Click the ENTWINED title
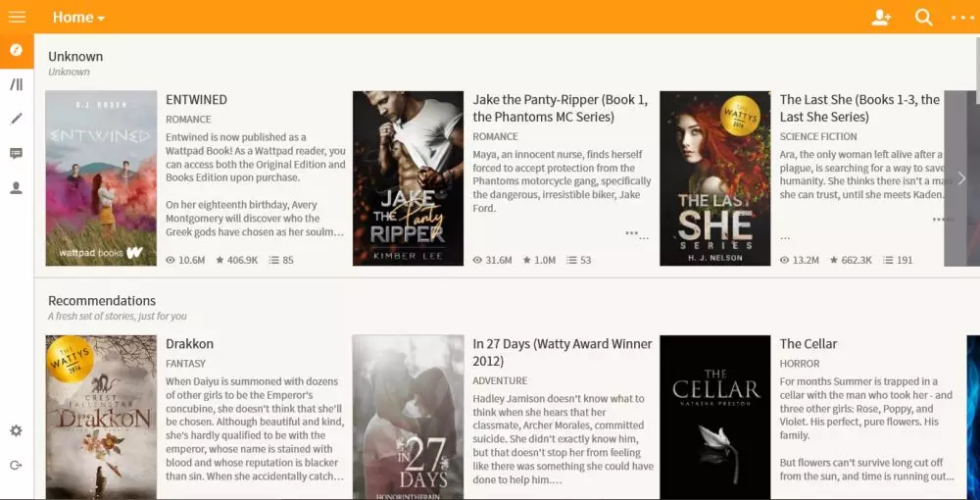 (196, 99)
